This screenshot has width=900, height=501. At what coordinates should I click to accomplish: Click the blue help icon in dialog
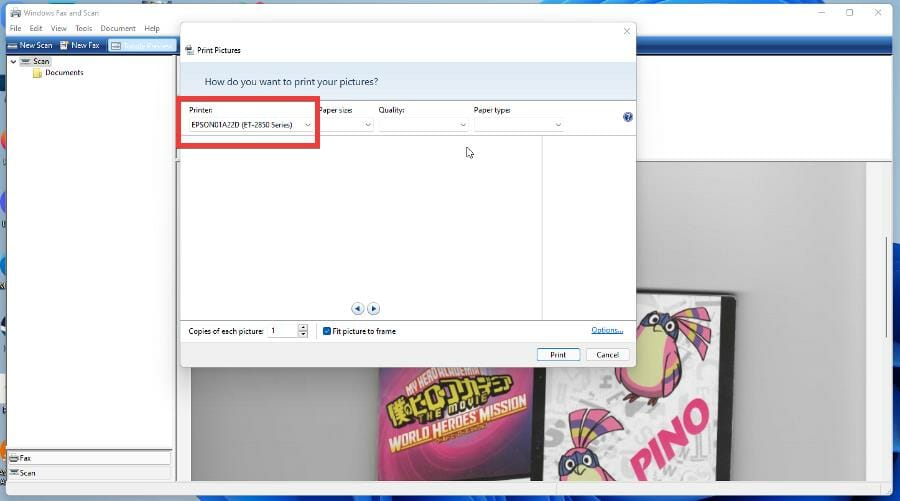(628, 117)
